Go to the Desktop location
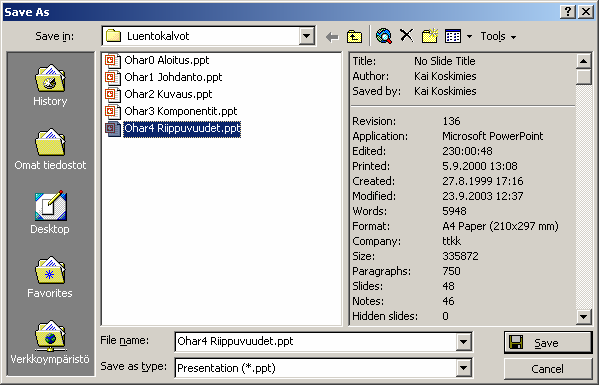The image size is (599, 385). coord(50,213)
